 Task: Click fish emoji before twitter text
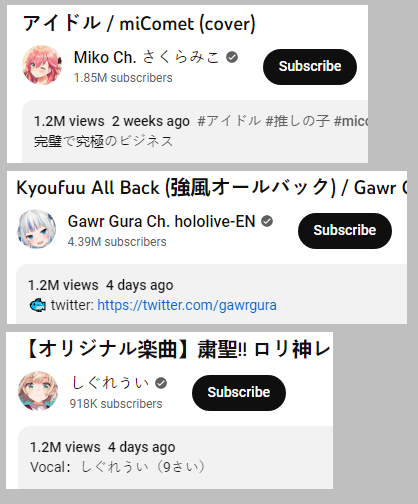38,305
